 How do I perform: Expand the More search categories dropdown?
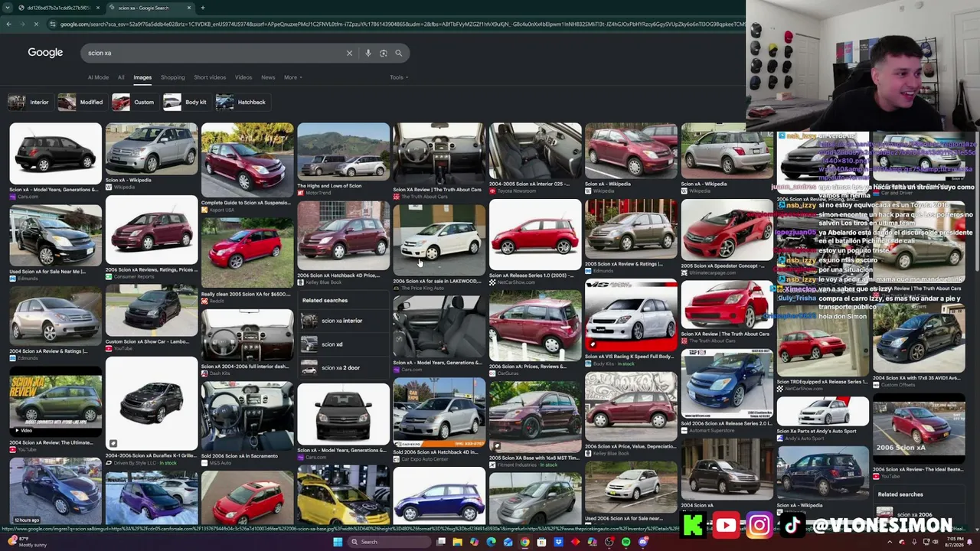point(293,77)
